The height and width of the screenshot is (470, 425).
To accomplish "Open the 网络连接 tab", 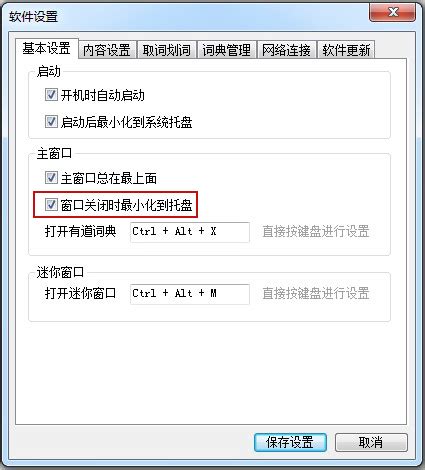I will tap(286, 50).
